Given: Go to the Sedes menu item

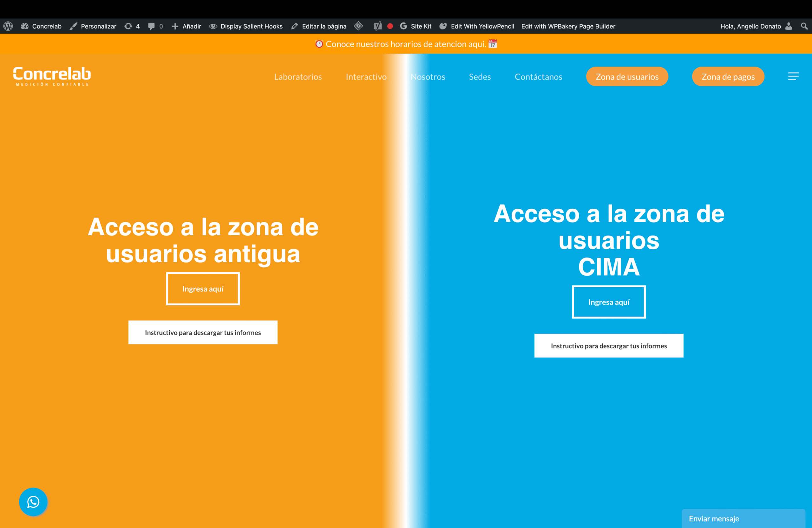Looking at the screenshot, I should point(480,77).
